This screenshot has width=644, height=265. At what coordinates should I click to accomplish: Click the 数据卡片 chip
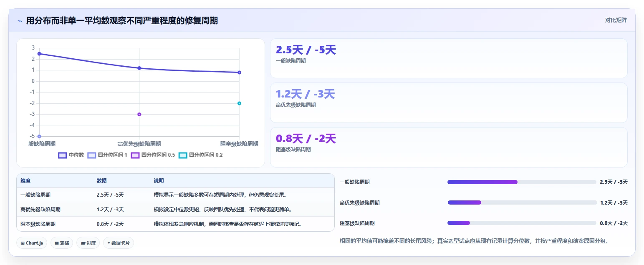tap(119, 243)
